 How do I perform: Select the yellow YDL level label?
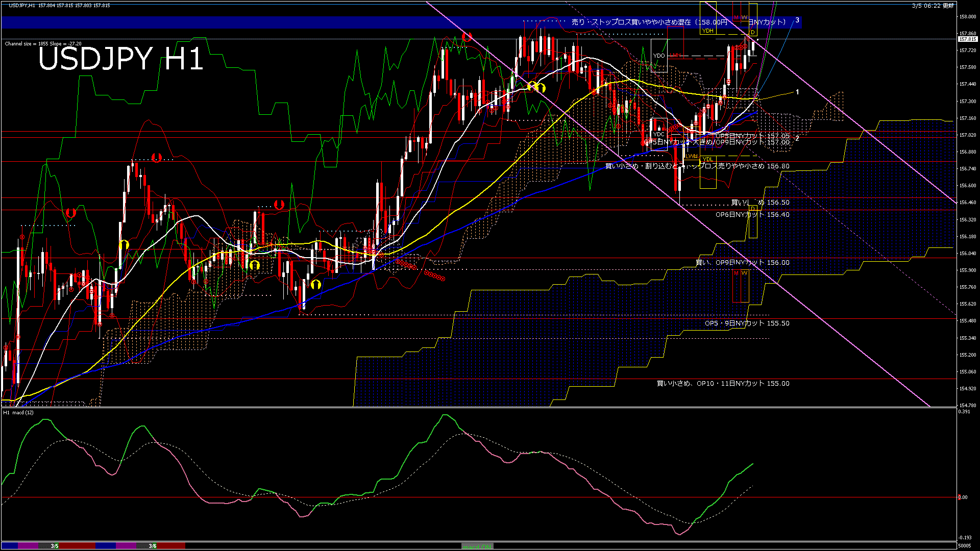(707, 160)
